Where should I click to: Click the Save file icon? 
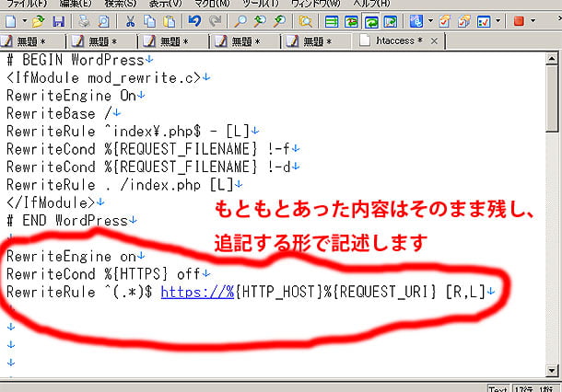60,20
